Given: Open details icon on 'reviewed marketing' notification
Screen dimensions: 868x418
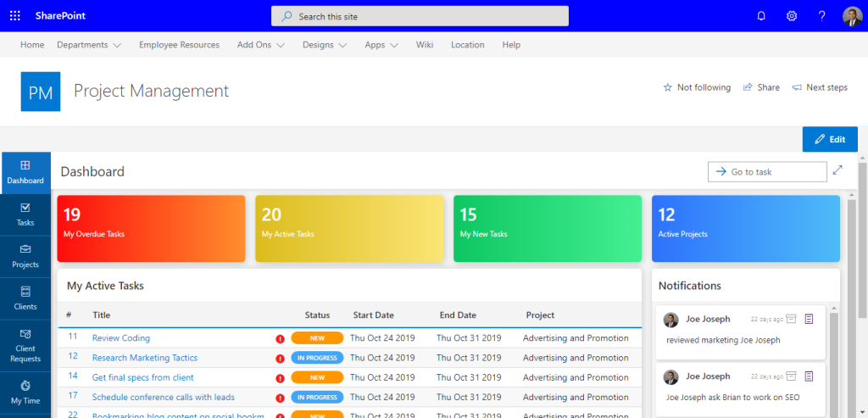Looking at the screenshot, I should (809, 319).
